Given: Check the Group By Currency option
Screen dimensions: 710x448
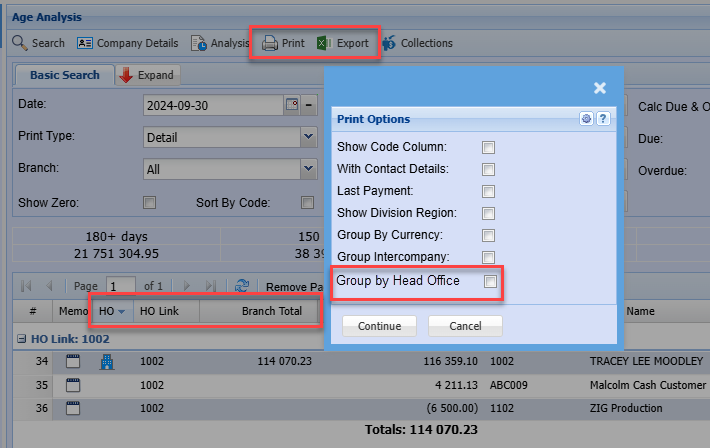Looking at the screenshot, I should point(489,235).
